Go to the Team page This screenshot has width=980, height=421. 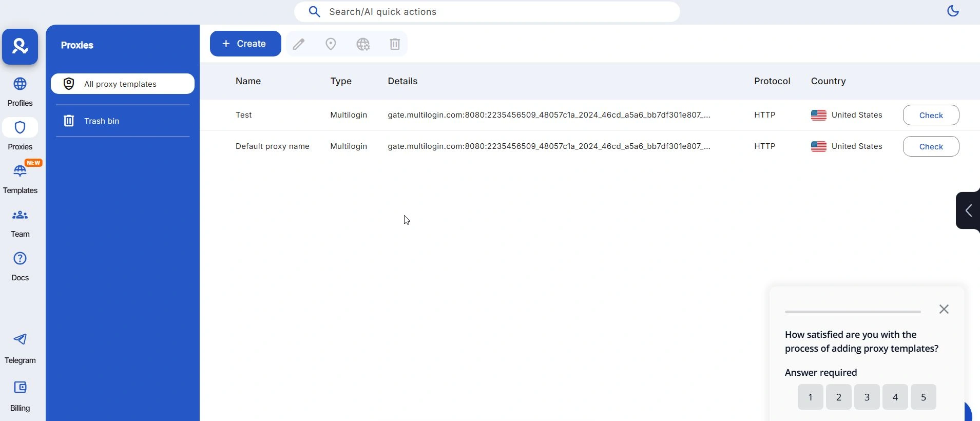pos(20,223)
